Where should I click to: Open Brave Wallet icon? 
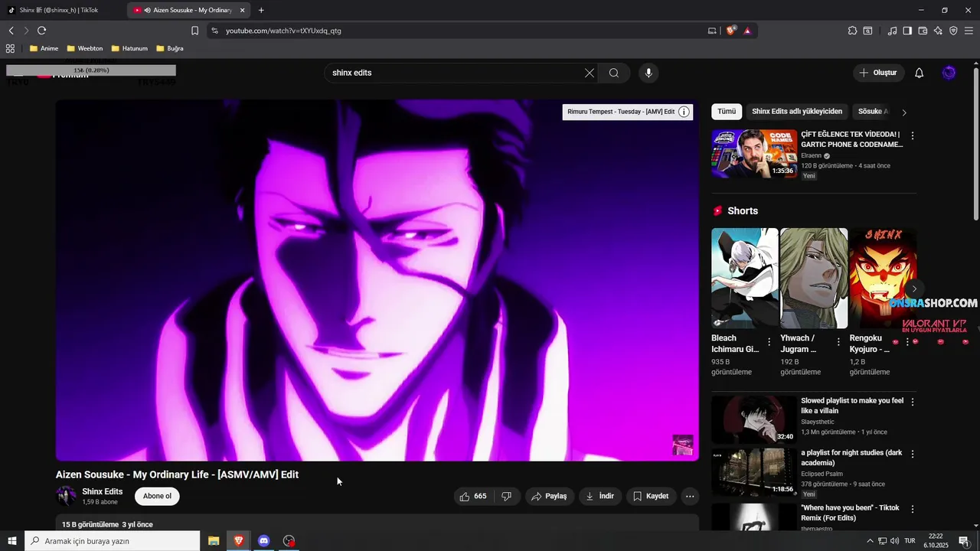pyautogui.click(x=923, y=31)
